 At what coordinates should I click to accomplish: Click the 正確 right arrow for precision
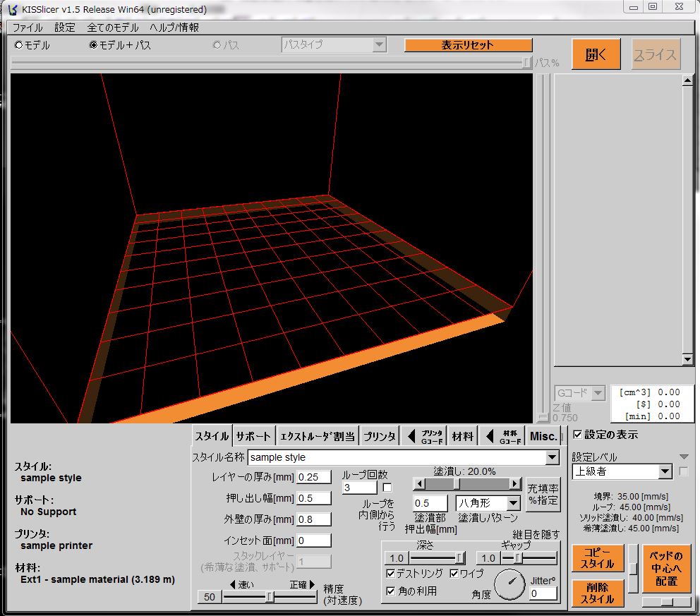[x=312, y=584]
